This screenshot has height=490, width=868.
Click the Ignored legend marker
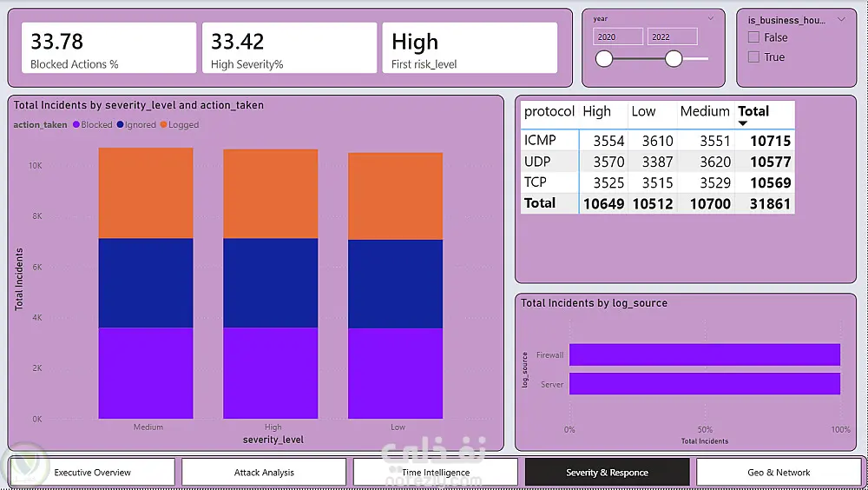(120, 125)
